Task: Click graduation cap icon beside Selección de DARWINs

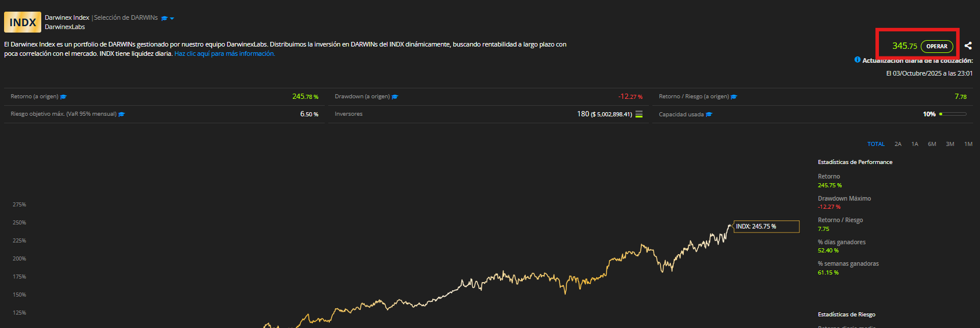Action: (x=164, y=18)
